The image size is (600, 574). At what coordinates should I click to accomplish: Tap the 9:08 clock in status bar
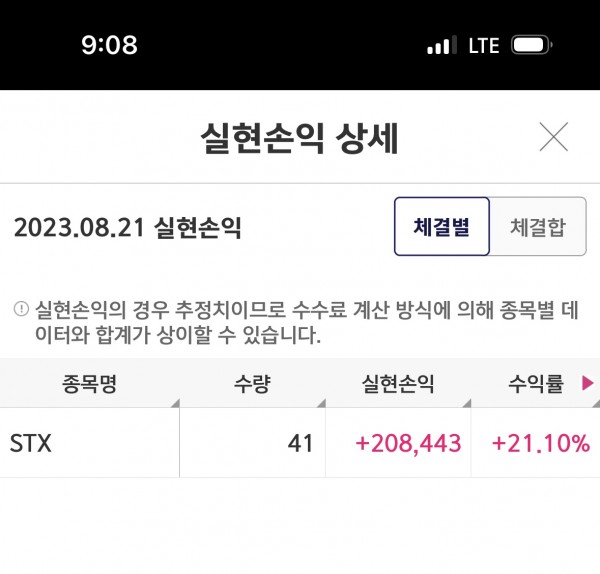click(x=108, y=45)
